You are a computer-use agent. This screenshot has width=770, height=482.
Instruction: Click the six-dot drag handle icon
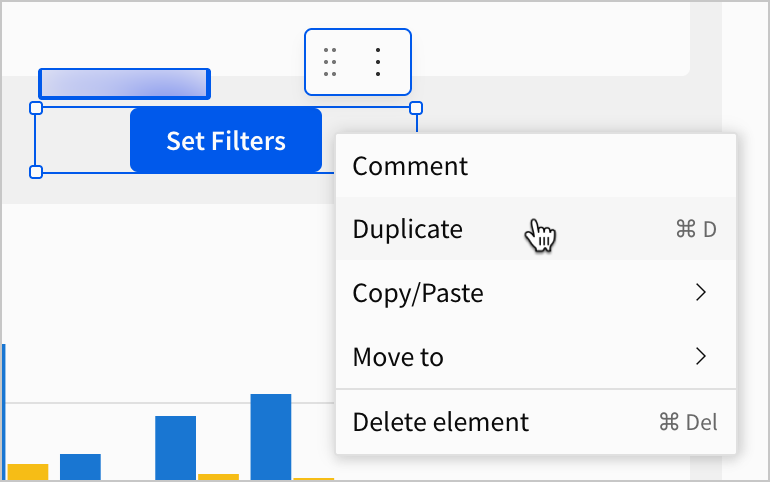click(x=331, y=62)
